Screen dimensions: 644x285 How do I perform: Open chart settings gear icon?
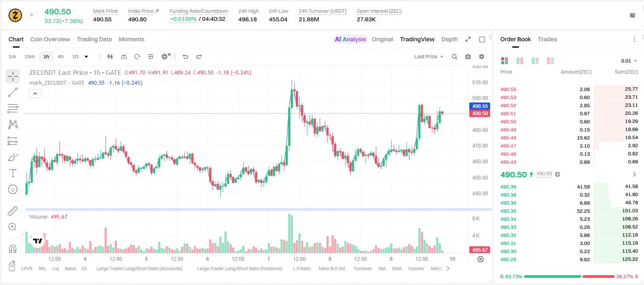(482, 57)
